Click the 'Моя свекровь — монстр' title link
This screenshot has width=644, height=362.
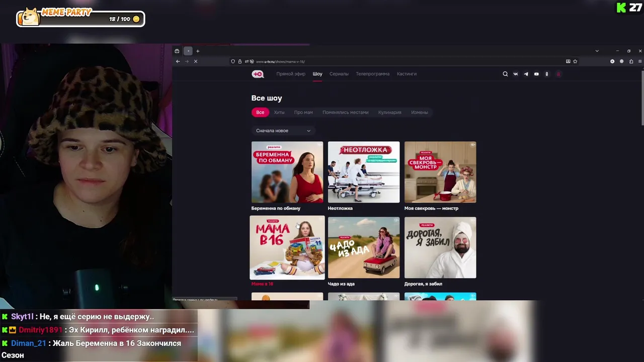click(431, 208)
